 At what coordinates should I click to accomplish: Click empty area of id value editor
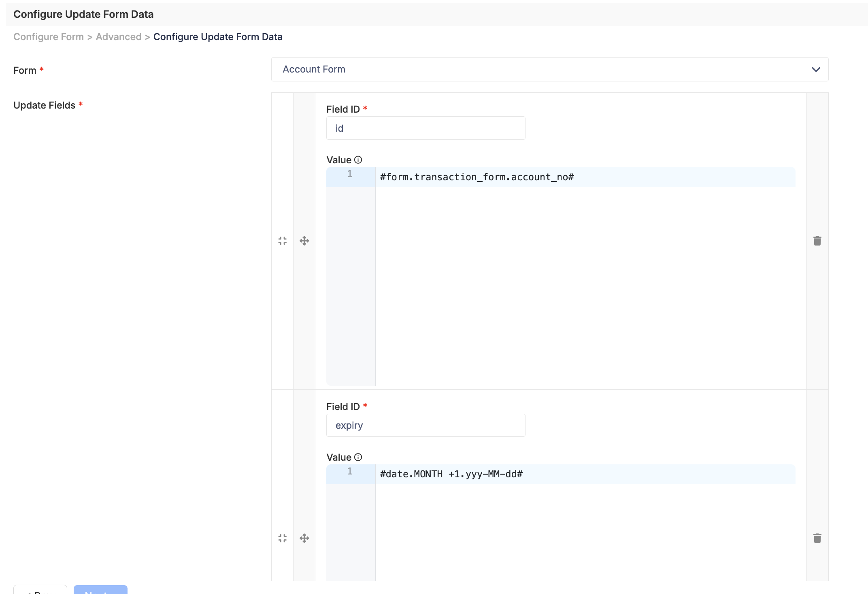point(585,286)
